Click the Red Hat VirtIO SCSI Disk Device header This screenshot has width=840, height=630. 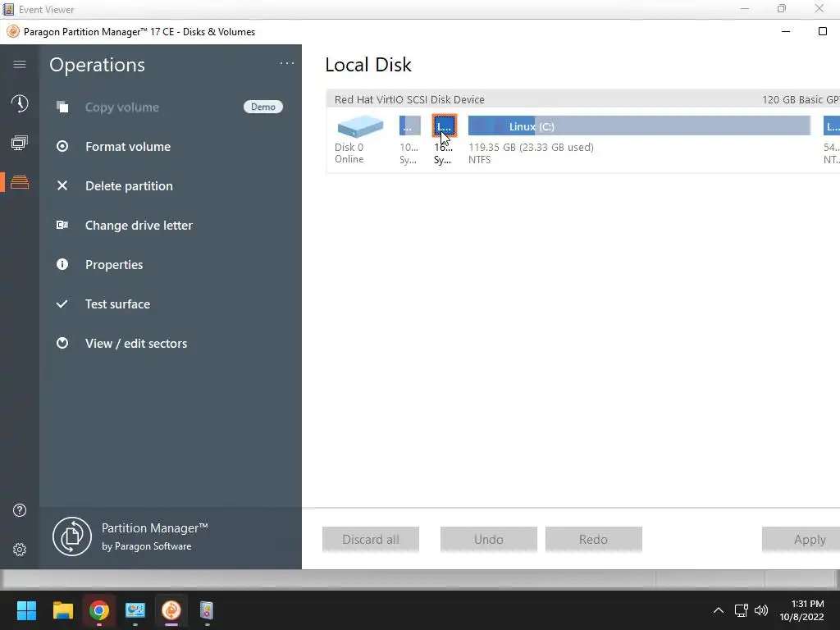click(x=409, y=99)
